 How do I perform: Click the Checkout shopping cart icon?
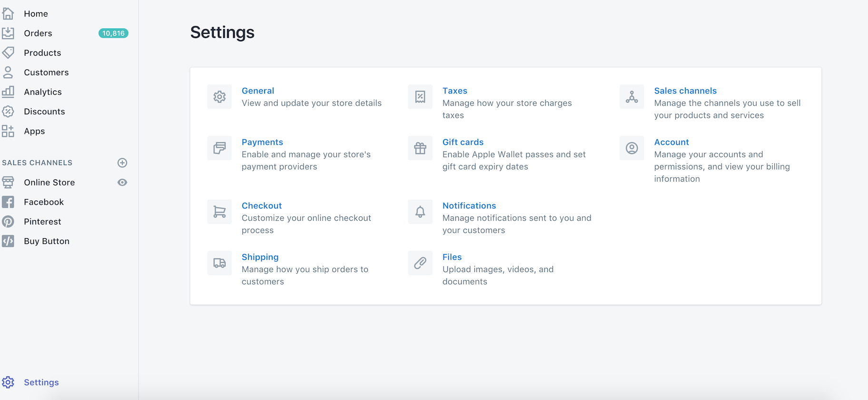point(219,212)
